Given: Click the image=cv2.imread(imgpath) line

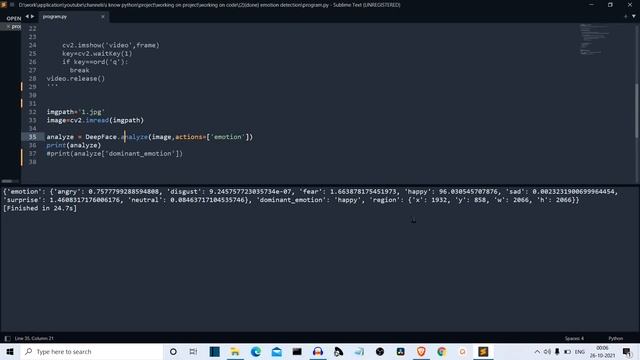Looking at the screenshot, I should (x=95, y=120).
